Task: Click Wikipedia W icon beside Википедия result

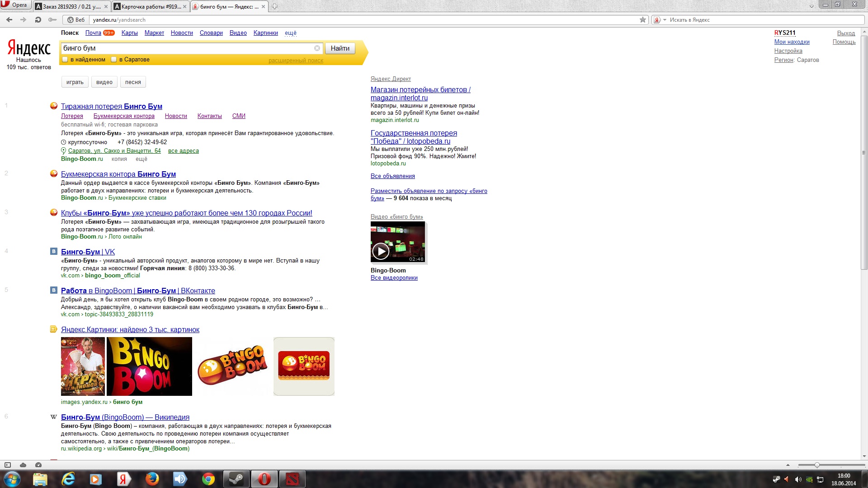Action: [54, 417]
